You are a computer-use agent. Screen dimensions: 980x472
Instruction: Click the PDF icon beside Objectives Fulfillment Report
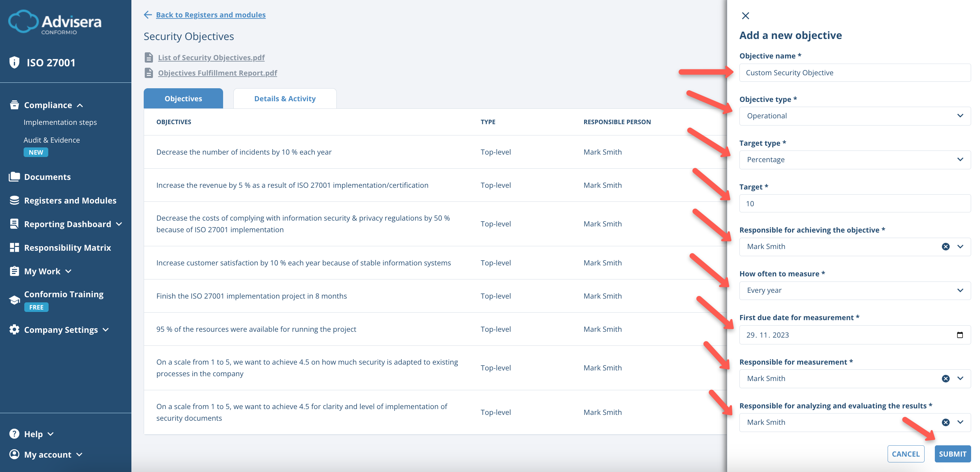point(149,73)
